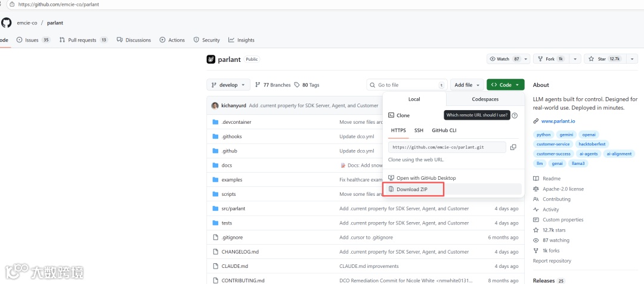The image size is (644, 284).
Task: Open the examples folder
Action: tap(231, 179)
